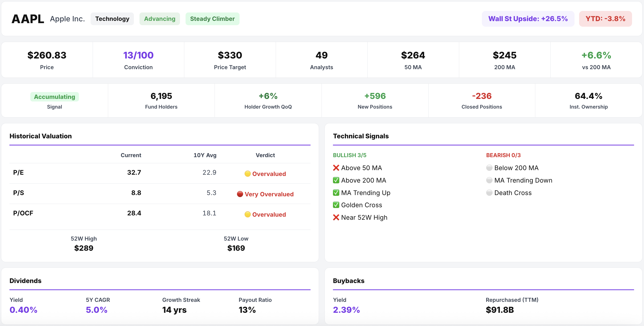Click the YTD -3.8% badge

[605, 19]
